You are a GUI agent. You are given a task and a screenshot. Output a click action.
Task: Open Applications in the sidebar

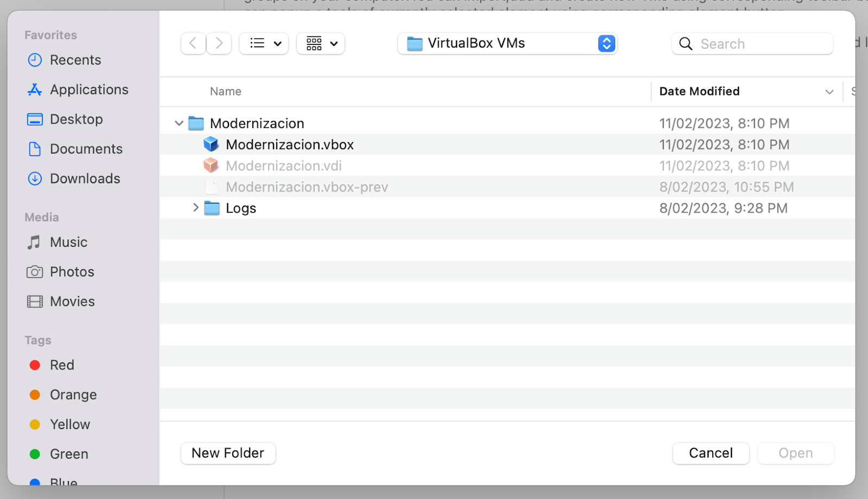[x=89, y=89]
